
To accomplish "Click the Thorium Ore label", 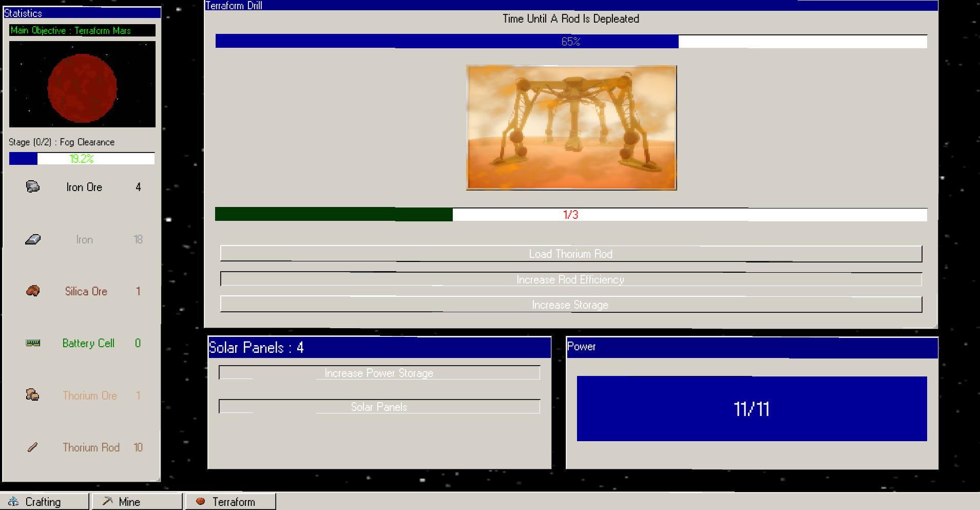I will pos(90,395).
